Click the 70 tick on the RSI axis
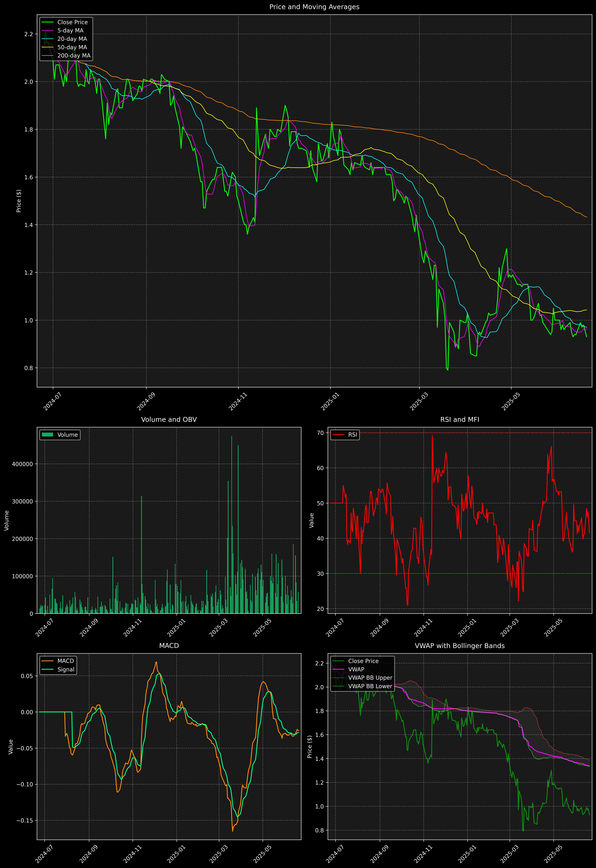Image resolution: width=596 pixels, height=868 pixels. 320,433
